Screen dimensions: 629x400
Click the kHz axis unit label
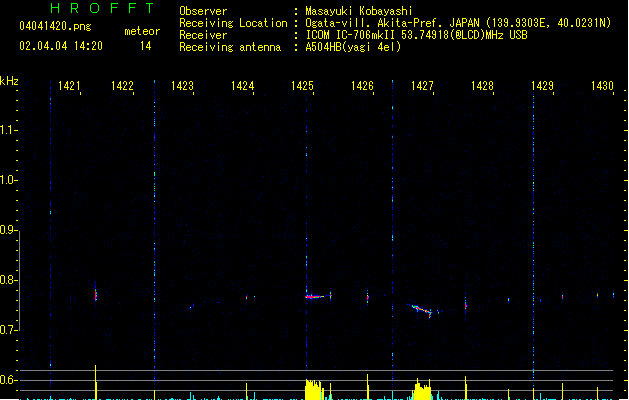pos(9,81)
